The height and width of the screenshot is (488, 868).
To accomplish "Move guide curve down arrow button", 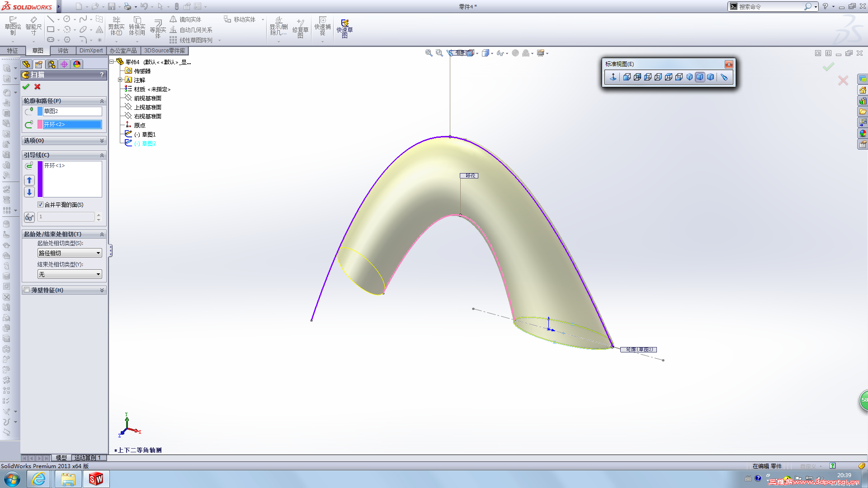I will [29, 192].
